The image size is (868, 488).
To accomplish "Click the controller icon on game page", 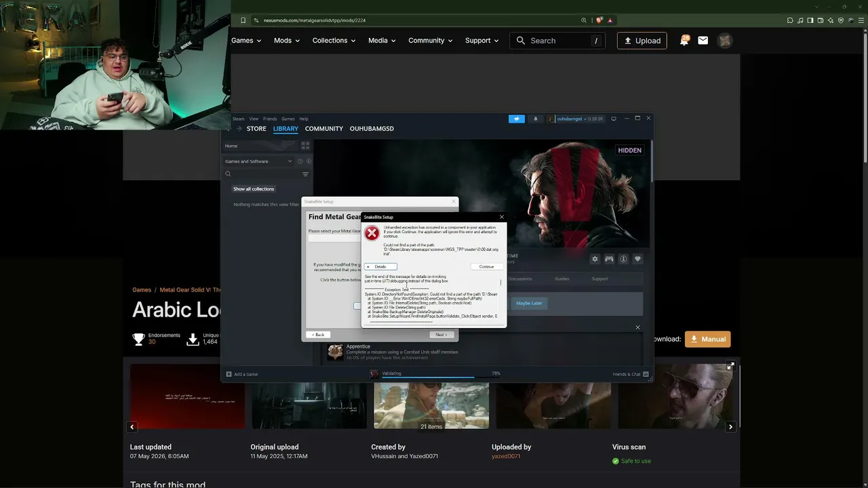I will tap(609, 259).
